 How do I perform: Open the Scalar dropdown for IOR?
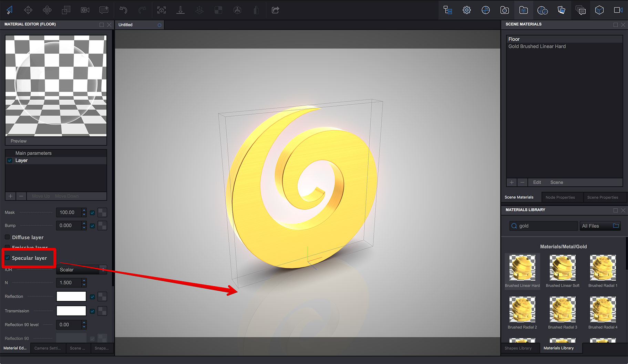[x=81, y=270]
